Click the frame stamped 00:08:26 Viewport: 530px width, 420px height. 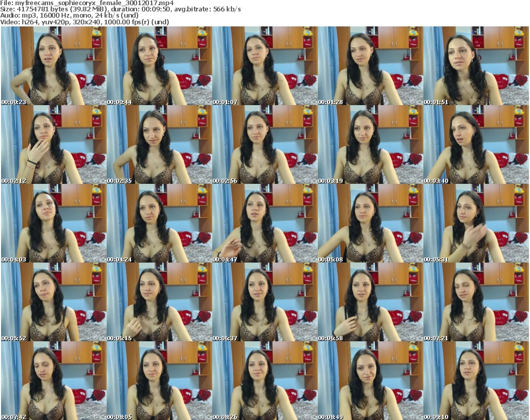[x=264, y=381]
